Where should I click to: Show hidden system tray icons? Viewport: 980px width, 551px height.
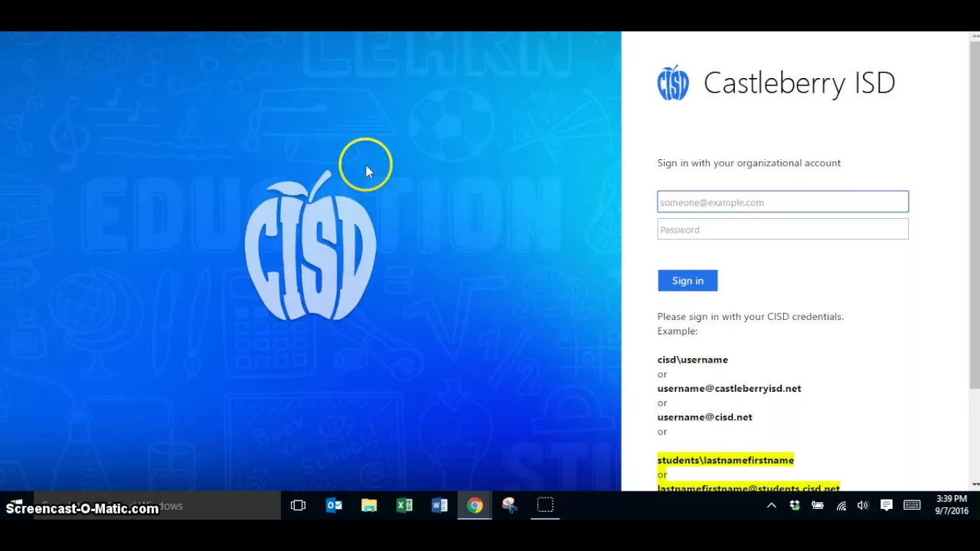(x=772, y=506)
